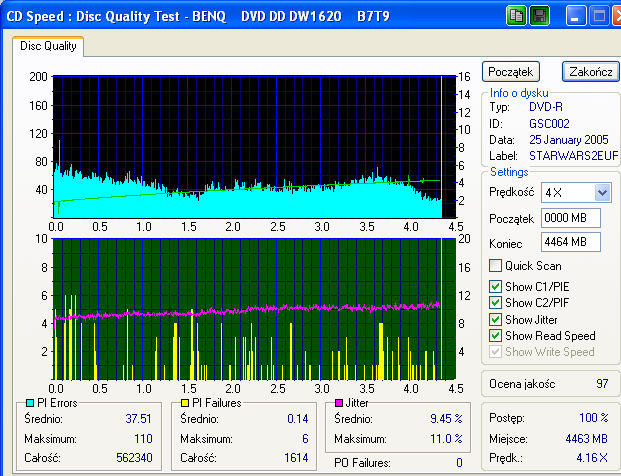
Task: Click Jitter average 9.45 %
Action: tap(446, 419)
